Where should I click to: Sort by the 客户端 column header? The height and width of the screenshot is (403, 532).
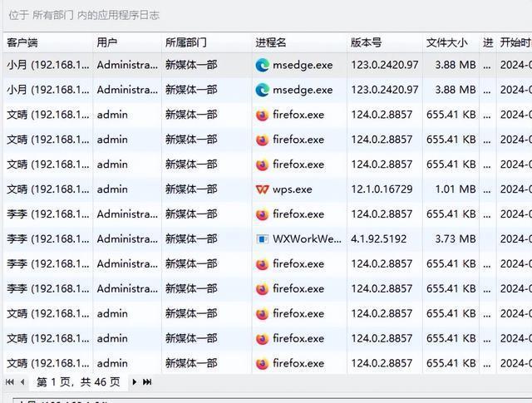[x=48, y=42]
